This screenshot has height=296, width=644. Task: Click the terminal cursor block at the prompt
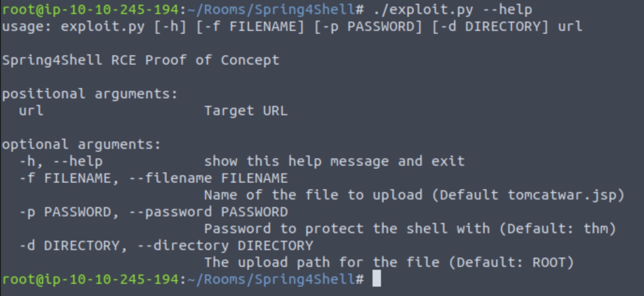click(x=377, y=279)
